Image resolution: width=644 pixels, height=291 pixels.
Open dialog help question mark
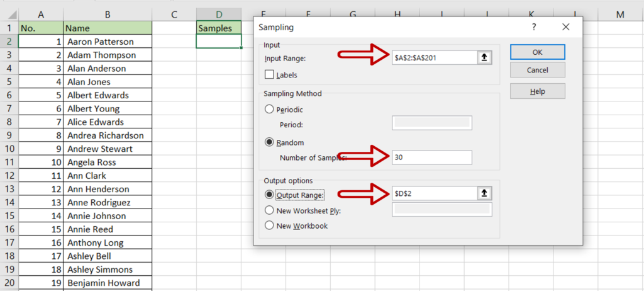[533, 27]
